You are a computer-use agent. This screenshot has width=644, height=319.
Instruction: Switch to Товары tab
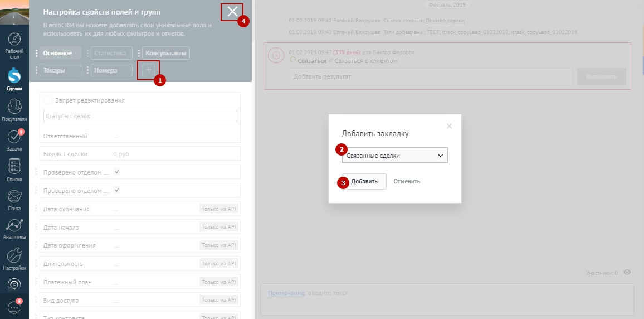59,70
